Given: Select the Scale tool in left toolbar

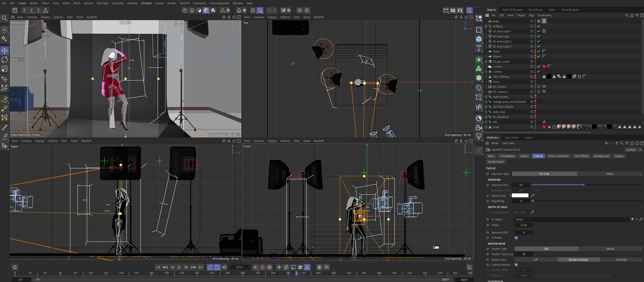Looking at the screenshot, I should 5,69.
